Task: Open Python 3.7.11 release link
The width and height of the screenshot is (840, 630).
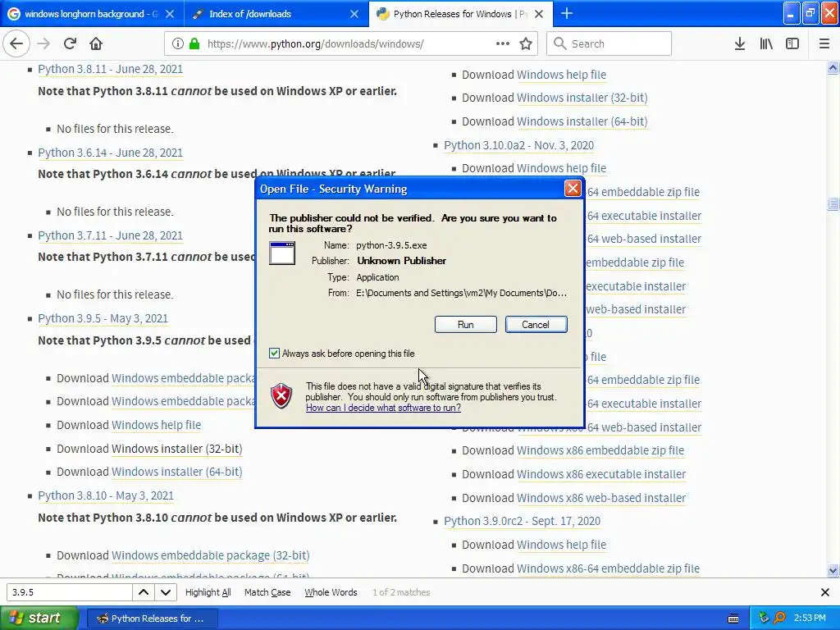Action: [x=111, y=235]
